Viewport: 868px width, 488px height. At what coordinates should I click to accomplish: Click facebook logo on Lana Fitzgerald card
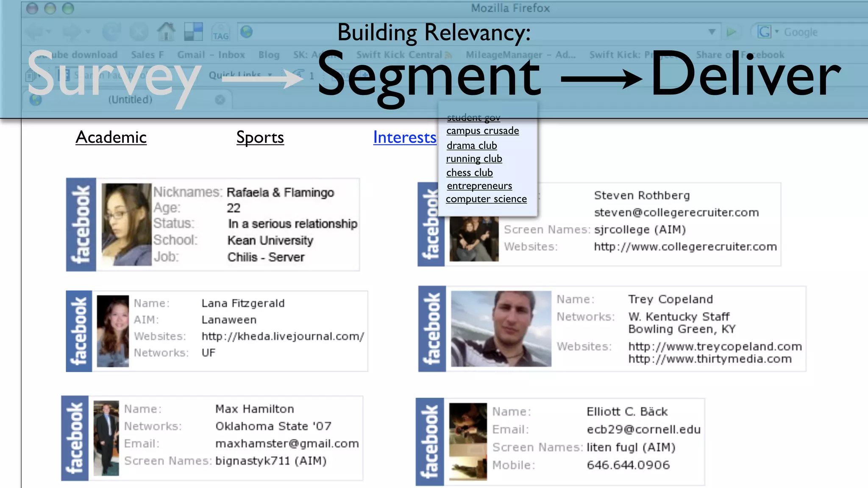tap(79, 331)
